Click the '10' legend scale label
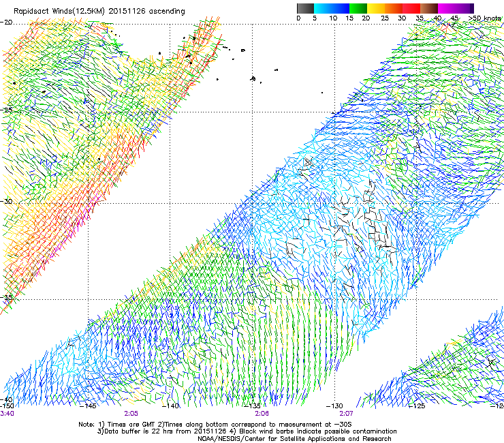 pos(333,18)
